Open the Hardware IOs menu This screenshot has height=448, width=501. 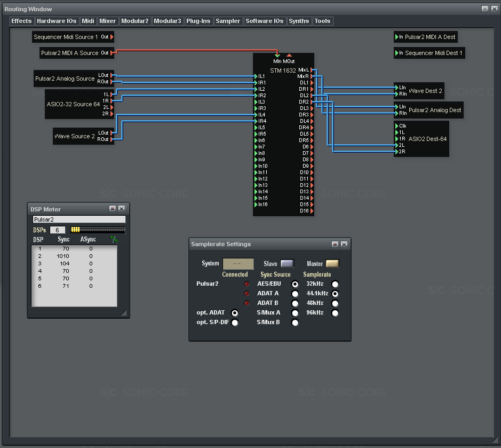click(x=57, y=21)
